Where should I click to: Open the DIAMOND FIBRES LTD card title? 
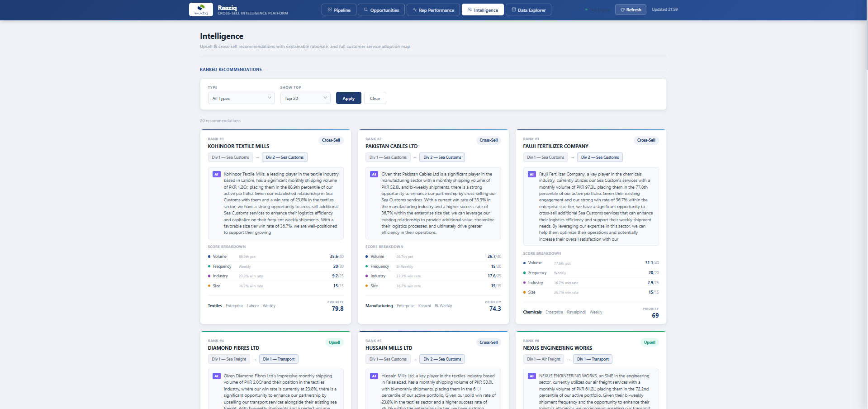point(233,348)
